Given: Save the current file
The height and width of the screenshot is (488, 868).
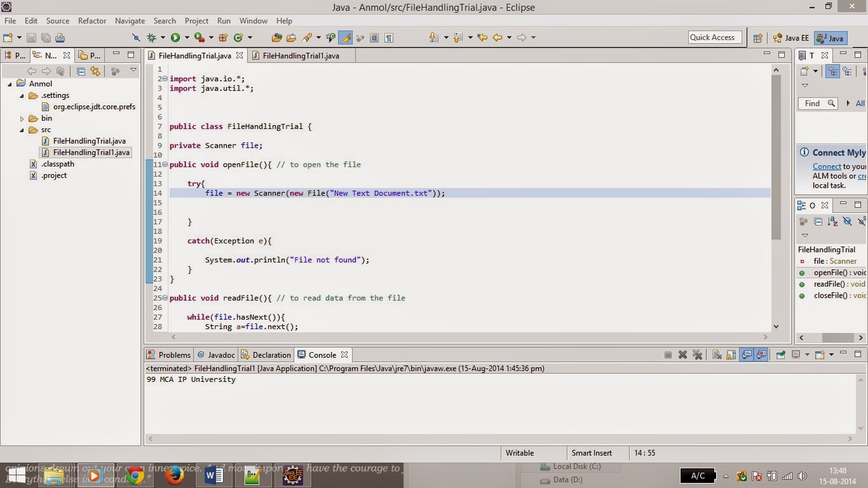Looking at the screenshot, I should [31, 37].
